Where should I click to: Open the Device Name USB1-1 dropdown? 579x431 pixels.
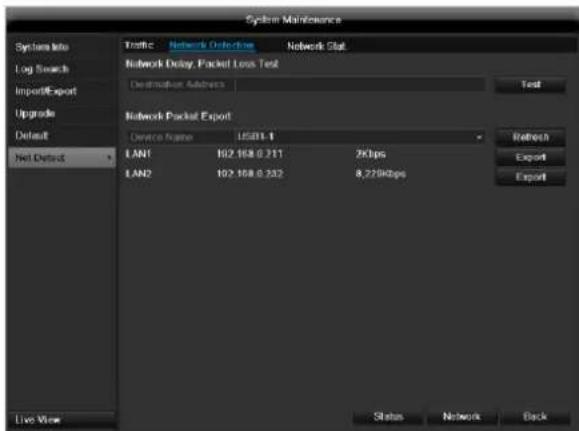pos(359,137)
